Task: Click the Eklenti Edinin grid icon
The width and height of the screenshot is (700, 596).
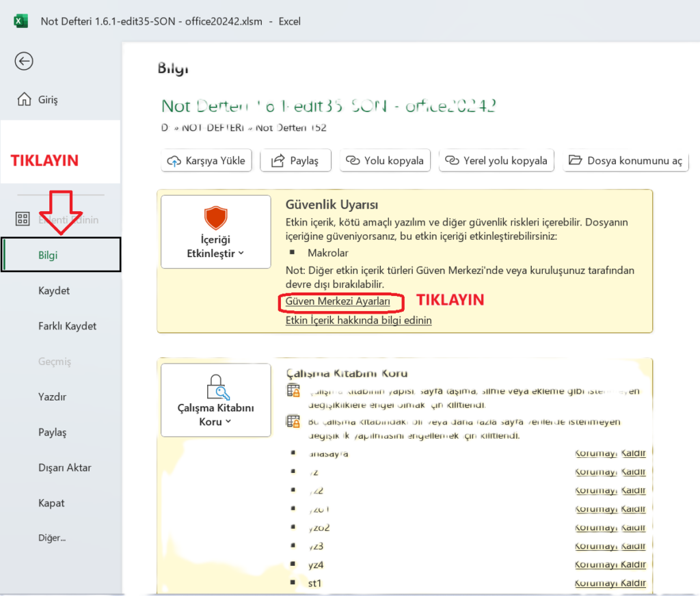Action: click(x=23, y=219)
